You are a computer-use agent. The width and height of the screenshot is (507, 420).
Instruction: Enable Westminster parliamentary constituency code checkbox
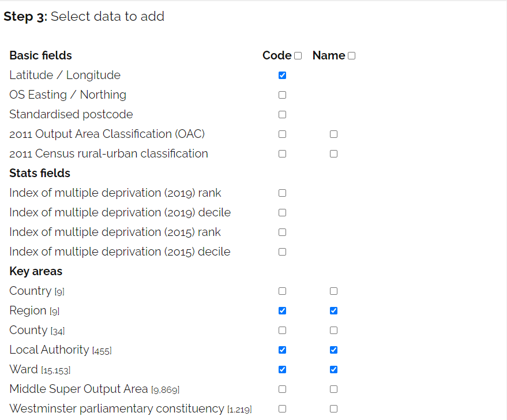[282, 409]
